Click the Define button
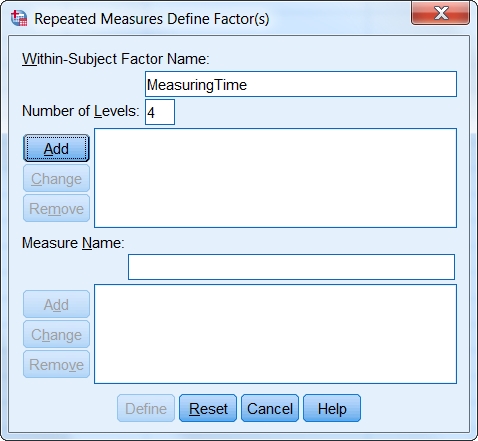This screenshot has width=478, height=441. (146, 408)
